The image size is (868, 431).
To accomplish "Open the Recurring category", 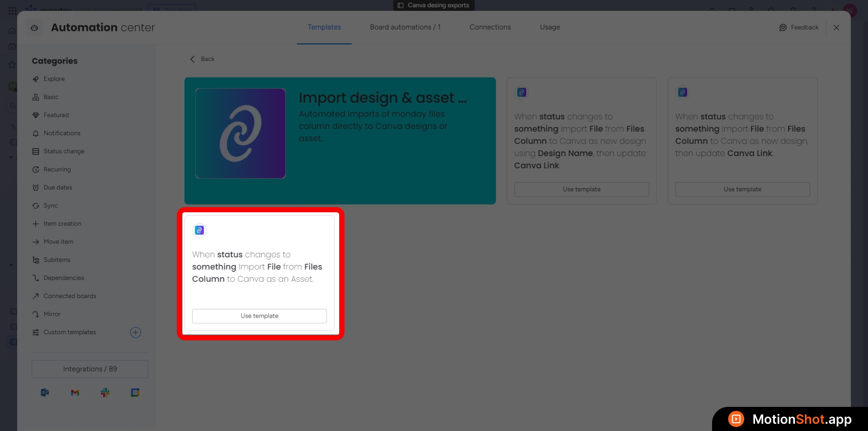I will 57,169.
